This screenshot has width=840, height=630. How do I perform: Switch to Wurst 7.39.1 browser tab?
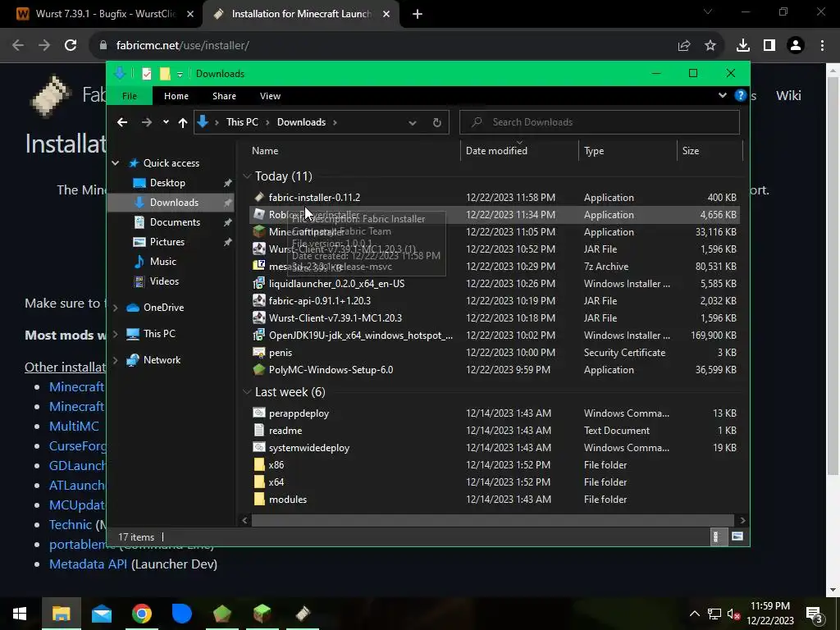(104, 14)
